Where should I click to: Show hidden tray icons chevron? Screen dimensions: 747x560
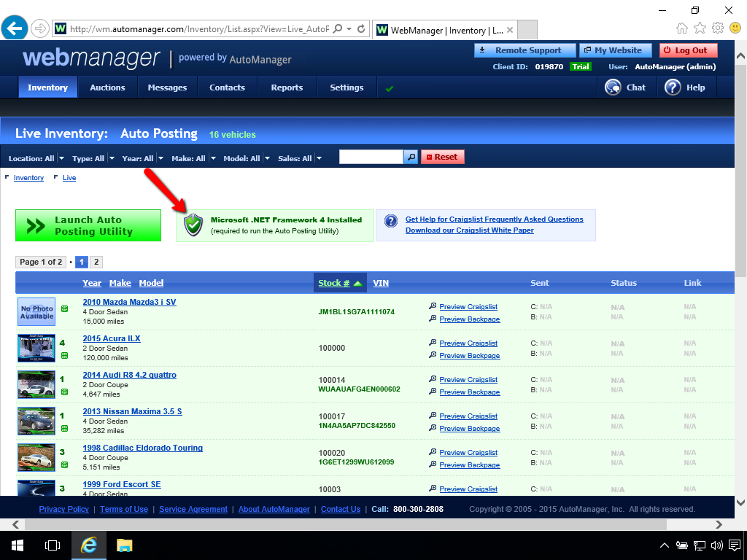[664, 545]
